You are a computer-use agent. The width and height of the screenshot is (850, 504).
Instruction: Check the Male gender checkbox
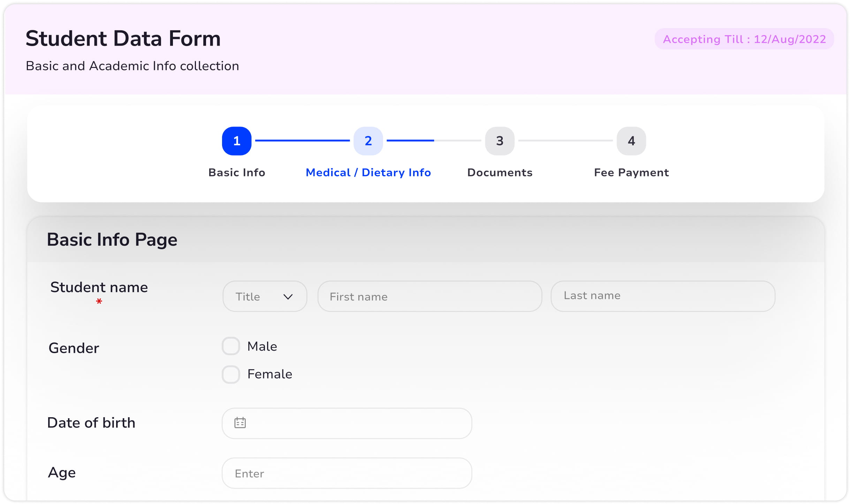tap(231, 346)
